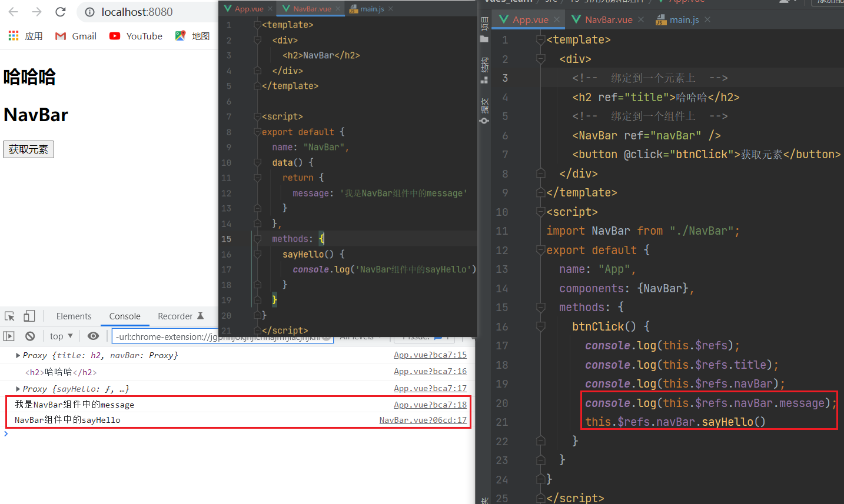Place cursor on NavBar ref="navBar" line
Screen dimensions: 844x504
coord(646,135)
